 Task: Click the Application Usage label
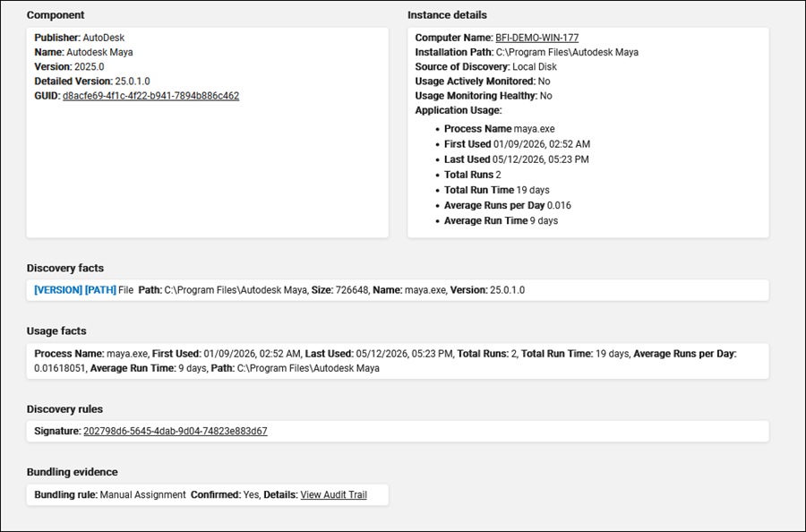pos(459,110)
